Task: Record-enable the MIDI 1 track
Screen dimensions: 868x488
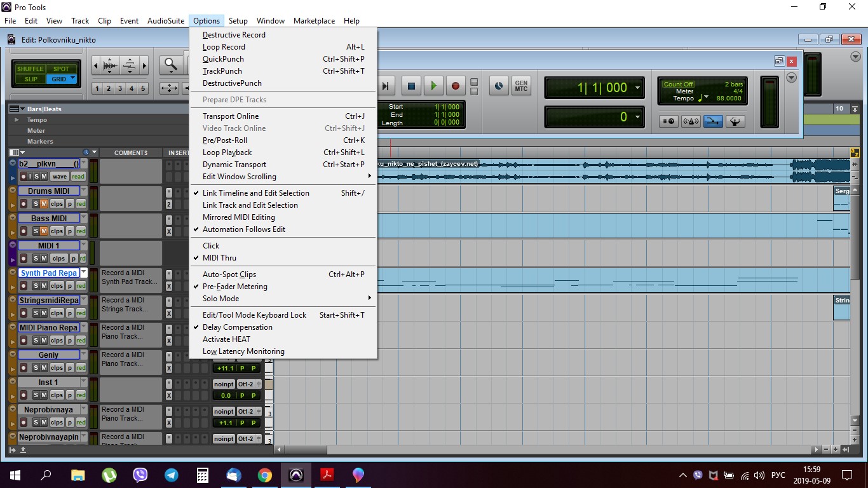Action: (24, 259)
